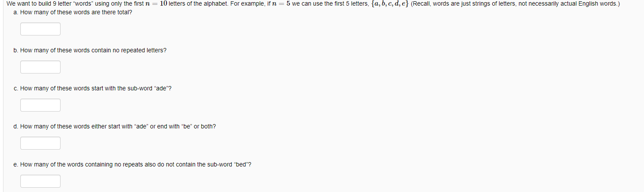The width and height of the screenshot is (644, 192).
Task: Click question e text about sub-word "bed"
Action: coord(136,164)
